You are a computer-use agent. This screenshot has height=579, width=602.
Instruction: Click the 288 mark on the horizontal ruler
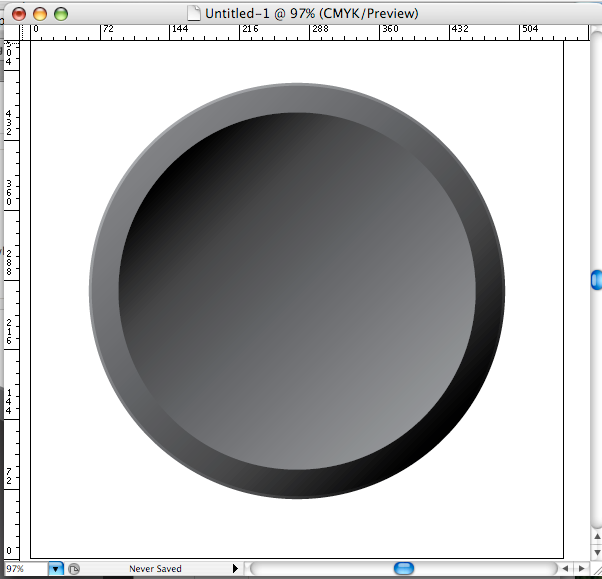[x=320, y=29]
